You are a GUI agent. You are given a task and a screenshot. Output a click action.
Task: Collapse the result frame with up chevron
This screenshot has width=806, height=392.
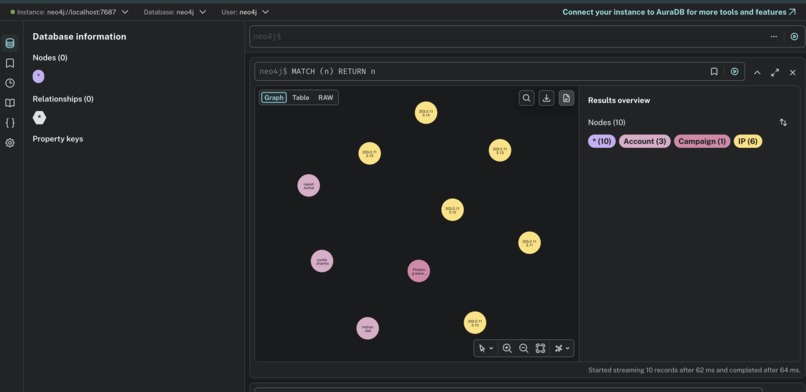[757, 72]
